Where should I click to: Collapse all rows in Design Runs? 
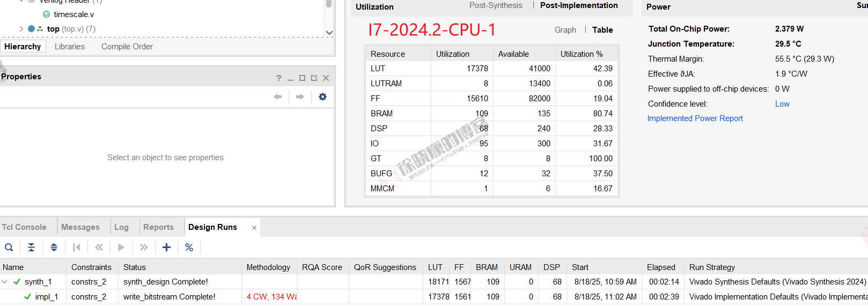pos(31,248)
